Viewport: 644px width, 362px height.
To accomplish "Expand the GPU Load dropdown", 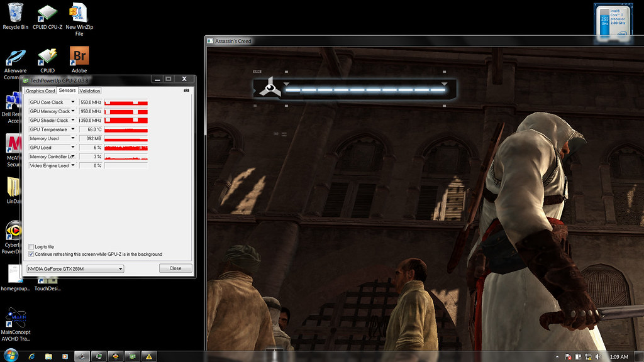I will pyautogui.click(x=73, y=147).
